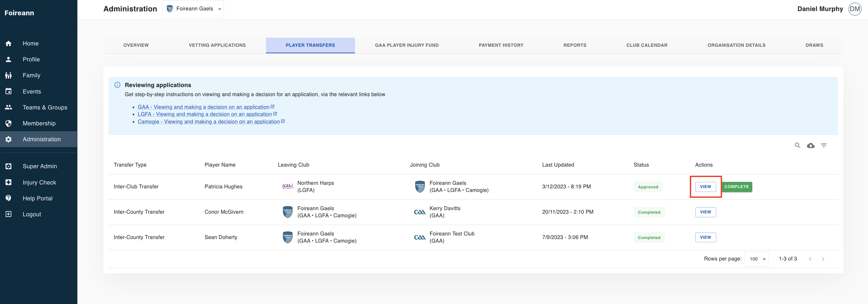The height and width of the screenshot is (304, 868).
Task: Click the Joining Club column header
Action: coord(425,165)
